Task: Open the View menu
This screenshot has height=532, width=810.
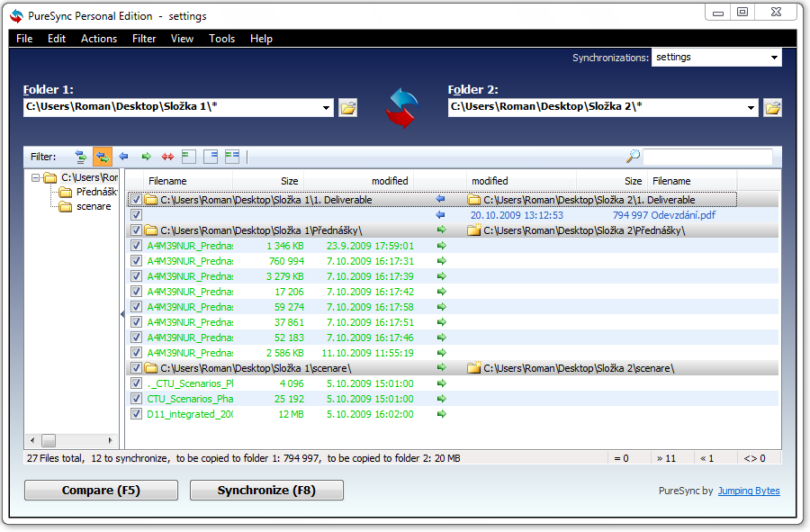Action: point(182,39)
